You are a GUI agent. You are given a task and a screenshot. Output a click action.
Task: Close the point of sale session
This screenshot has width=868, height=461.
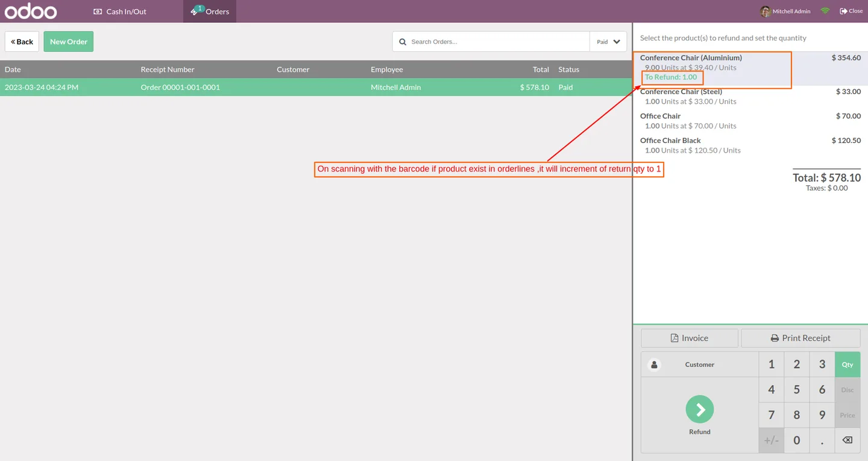click(x=851, y=11)
